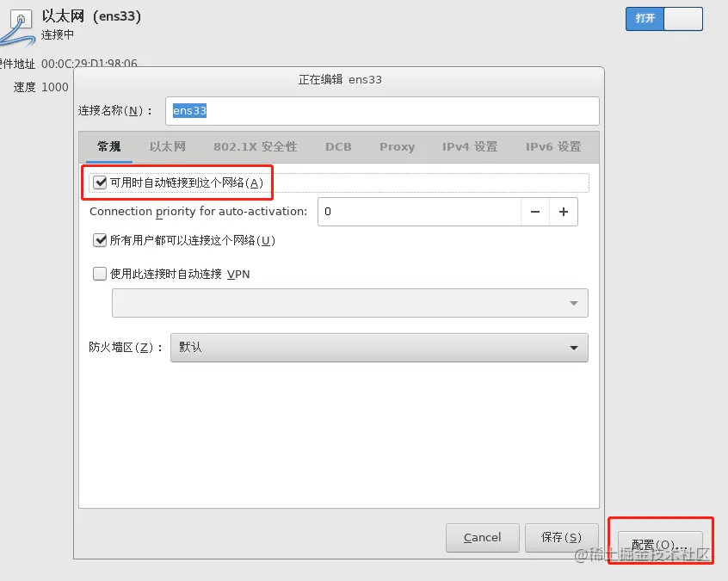Click the hardware address 00:0C:29:D1:98:06
Screen dimensions: 728x581
[x=89, y=64]
